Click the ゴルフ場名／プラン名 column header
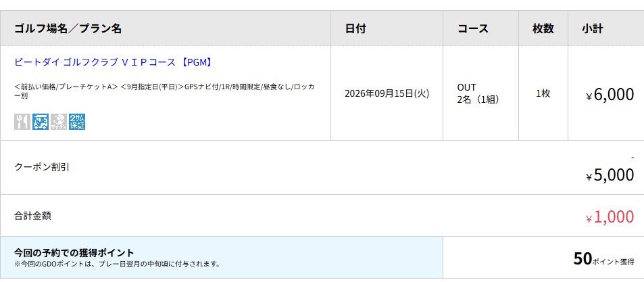Viewport: 644px width, 282px height. point(68,28)
